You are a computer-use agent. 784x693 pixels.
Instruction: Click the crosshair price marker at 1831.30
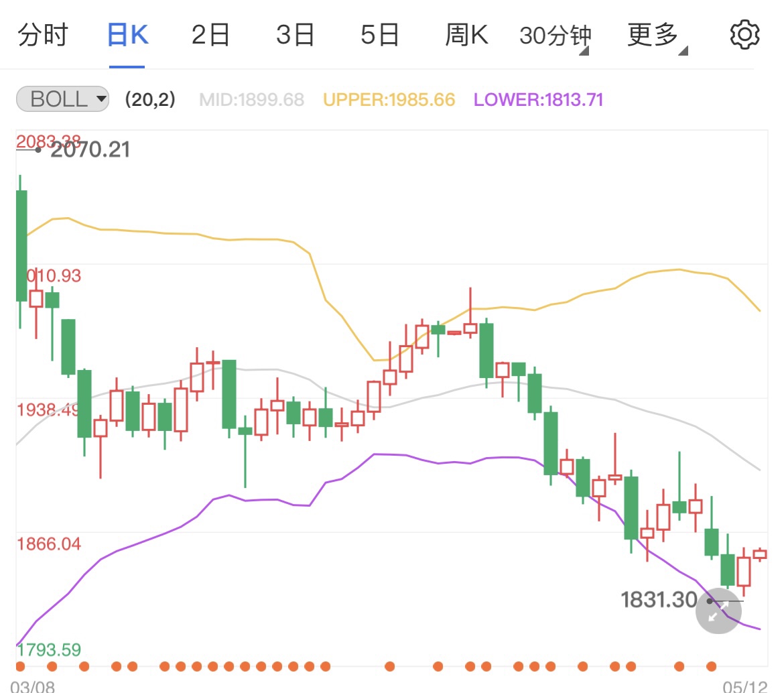tap(660, 601)
